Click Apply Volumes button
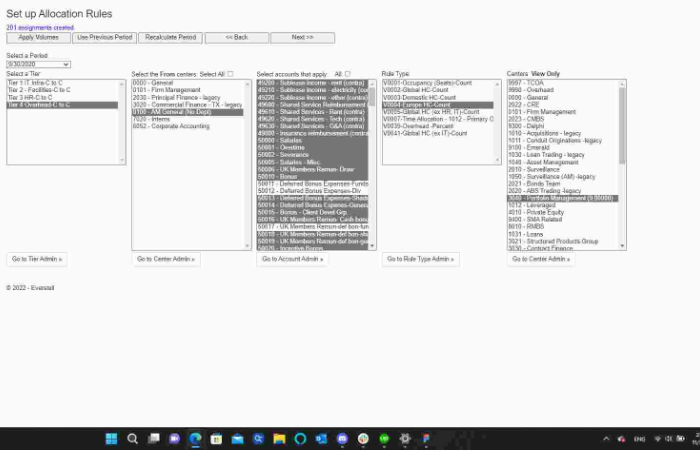700x450 pixels. (38, 37)
